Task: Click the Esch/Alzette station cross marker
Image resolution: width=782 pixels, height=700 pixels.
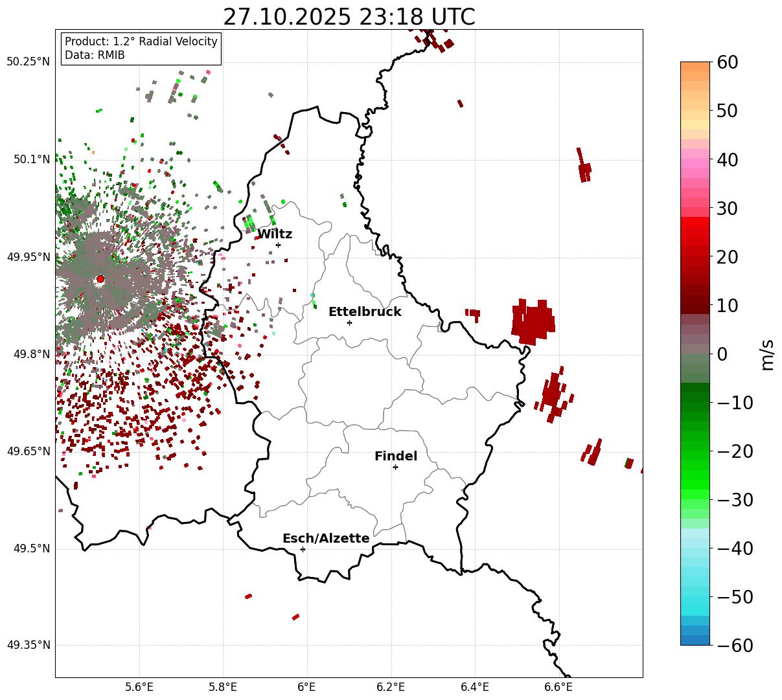Action: (303, 549)
